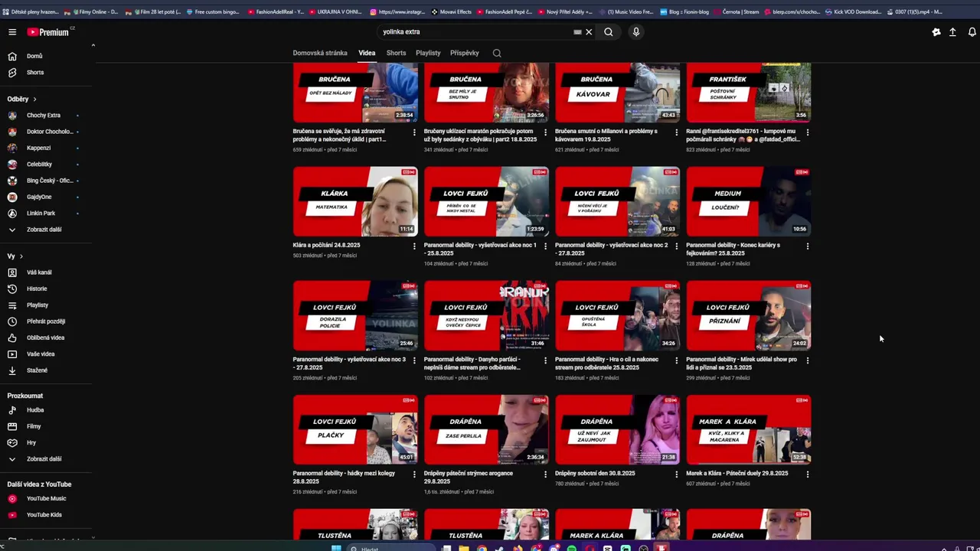Open the Medium Loučení thumbnail

click(x=749, y=201)
